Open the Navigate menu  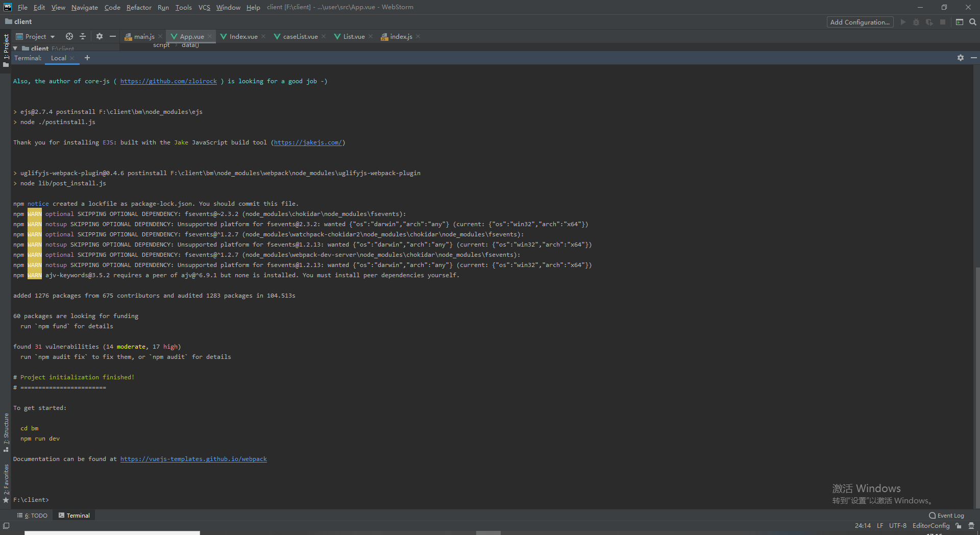pos(85,7)
